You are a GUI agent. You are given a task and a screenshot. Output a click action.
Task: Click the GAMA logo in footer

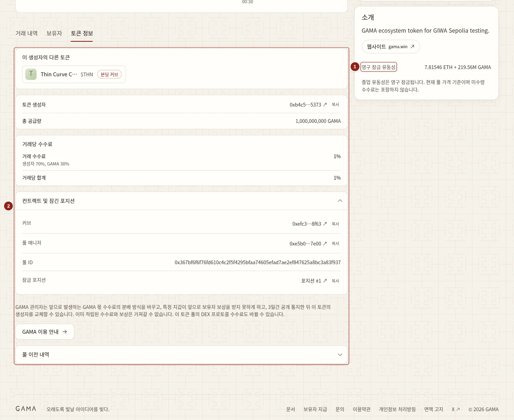[x=26, y=409]
